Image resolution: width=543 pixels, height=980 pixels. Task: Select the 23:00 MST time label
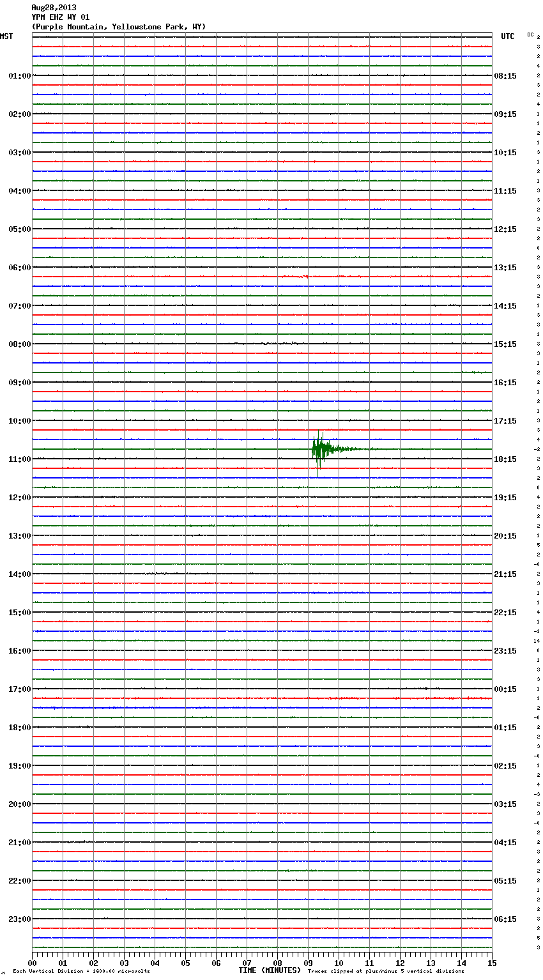tap(20, 919)
